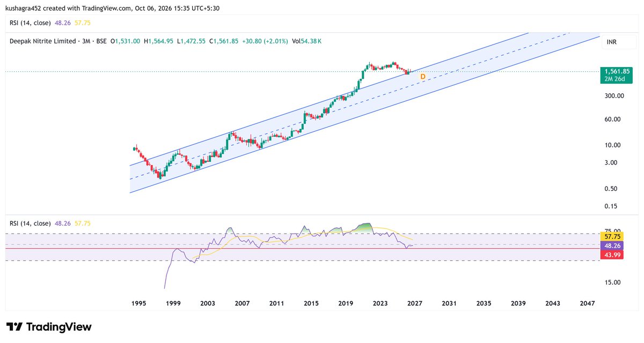Click the 0.15 price axis label
This screenshot has width=644, height=343.
(612, 206)
